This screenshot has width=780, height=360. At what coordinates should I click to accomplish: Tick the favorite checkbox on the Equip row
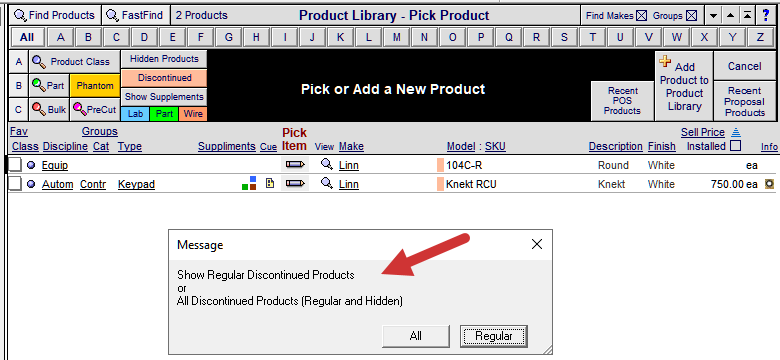pos(16,165)
